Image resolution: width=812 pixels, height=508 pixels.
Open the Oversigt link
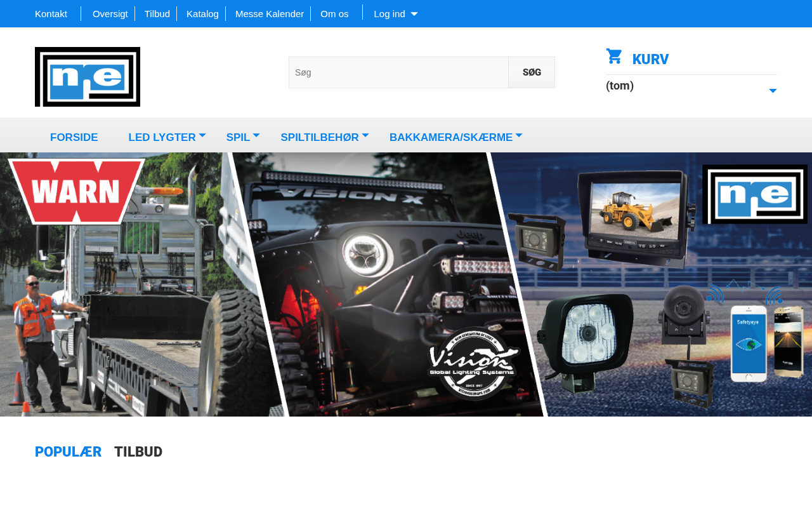point(110,14)
